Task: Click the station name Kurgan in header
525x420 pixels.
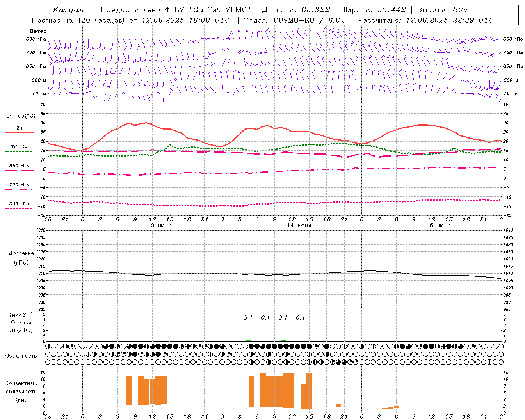Action: tap(68, 10)
